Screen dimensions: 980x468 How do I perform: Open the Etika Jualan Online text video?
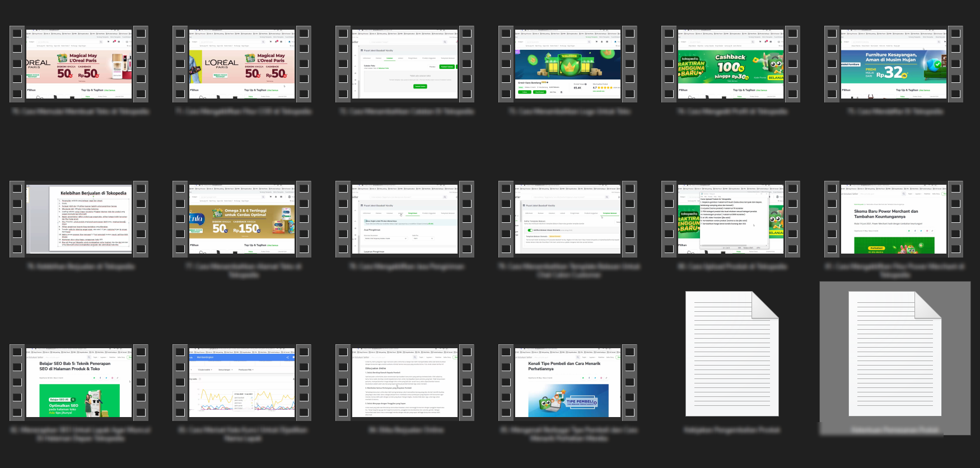[405, 382]
